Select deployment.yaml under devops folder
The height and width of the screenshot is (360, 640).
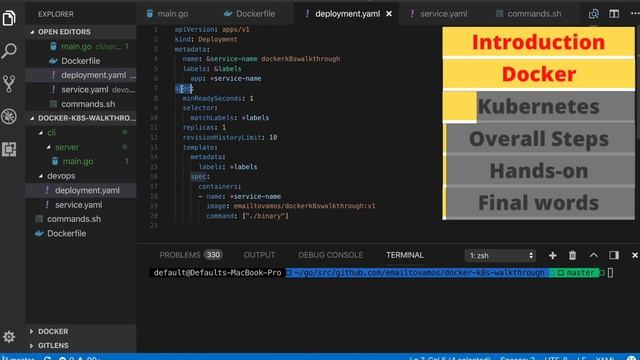click(81, 190)
